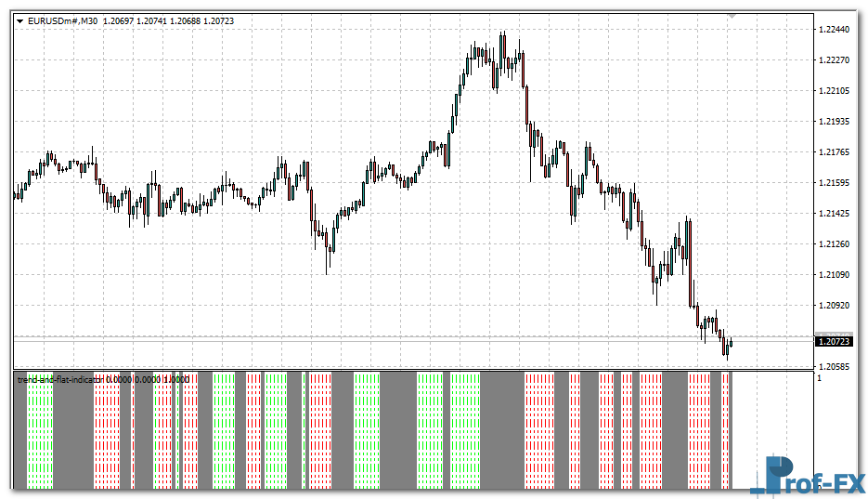Click the EURUSDm#,M30 chart title
Screen dimensions: 868x499
coord(64,21)
